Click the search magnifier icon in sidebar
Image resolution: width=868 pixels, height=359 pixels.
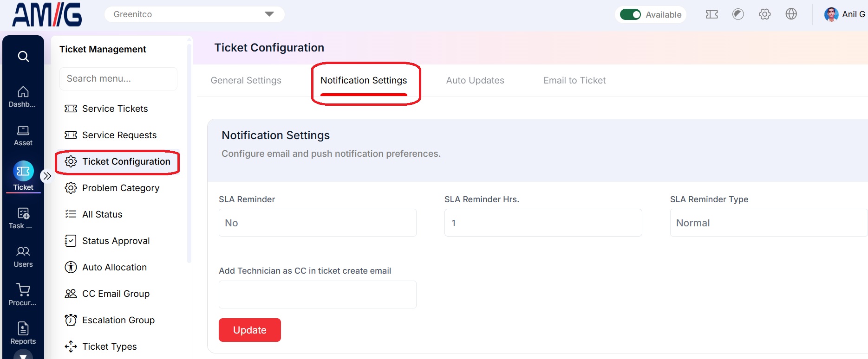[x=23, y=57]
